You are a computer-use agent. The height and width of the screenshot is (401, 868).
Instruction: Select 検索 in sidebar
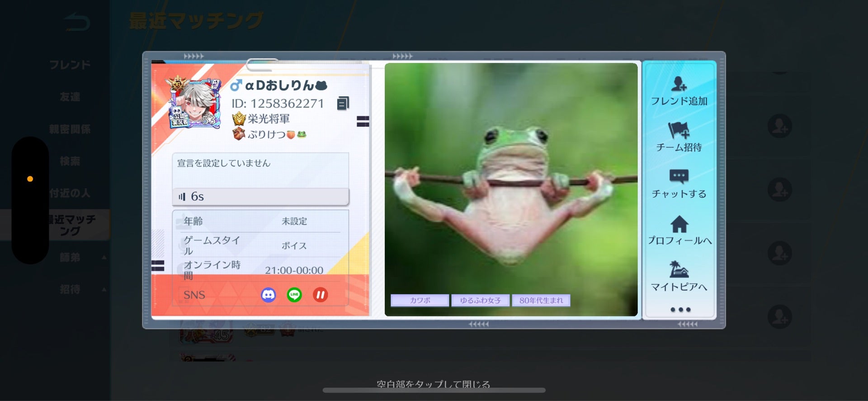pyautogui.click(x=70, y=161)
